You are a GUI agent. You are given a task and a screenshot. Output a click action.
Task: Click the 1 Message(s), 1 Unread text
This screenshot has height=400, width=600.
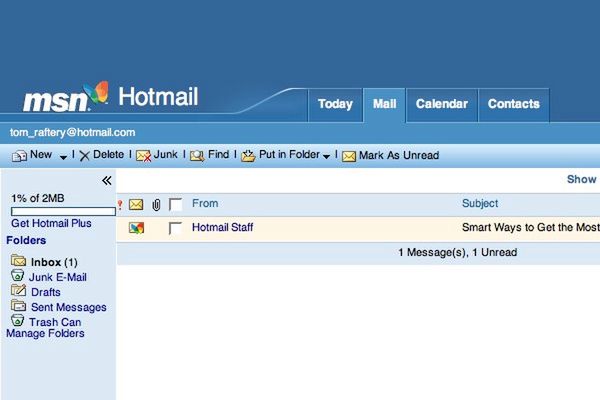click(458, 252)
